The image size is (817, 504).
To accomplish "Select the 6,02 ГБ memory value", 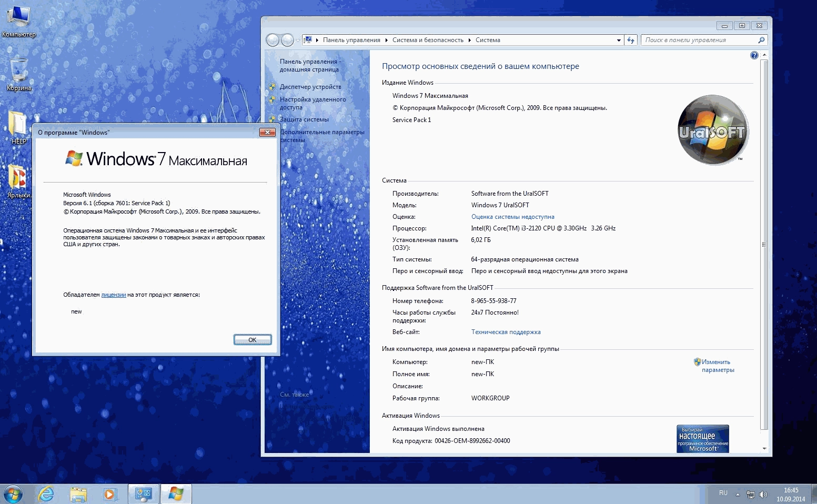I will 481,240.
